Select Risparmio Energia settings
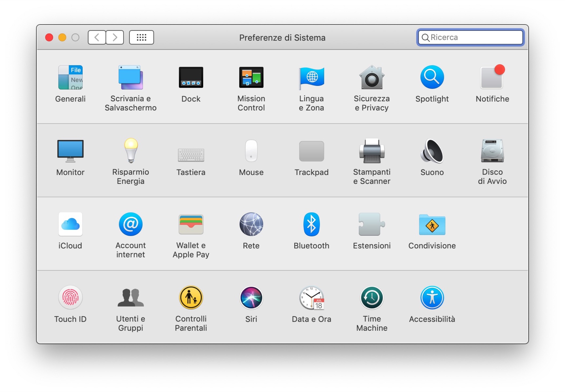Image resolution: width=565 pixels, height=392 pixels. pos(131,157)
